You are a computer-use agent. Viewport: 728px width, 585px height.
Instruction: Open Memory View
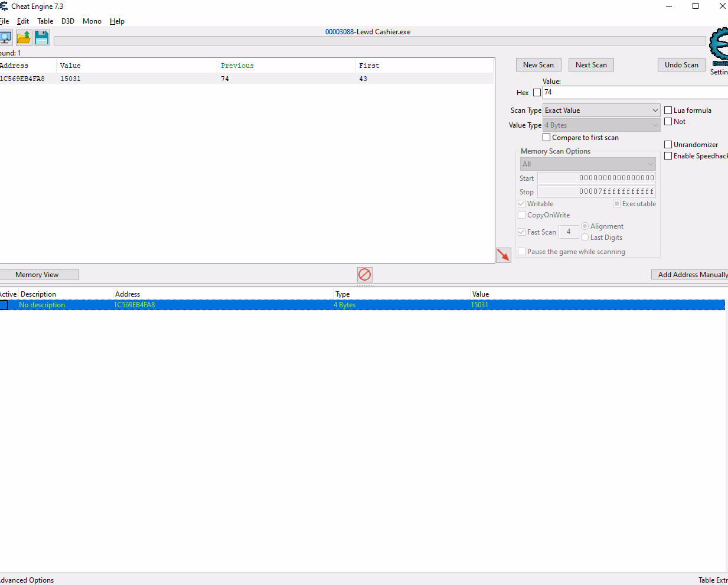[x=38, y=275]
